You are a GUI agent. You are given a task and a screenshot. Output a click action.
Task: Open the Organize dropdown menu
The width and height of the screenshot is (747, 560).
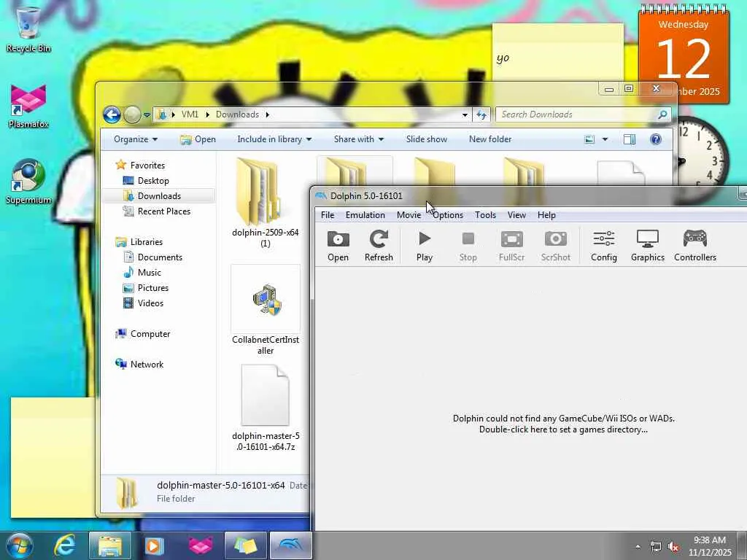pyautogui.click(x=135, y=139)
